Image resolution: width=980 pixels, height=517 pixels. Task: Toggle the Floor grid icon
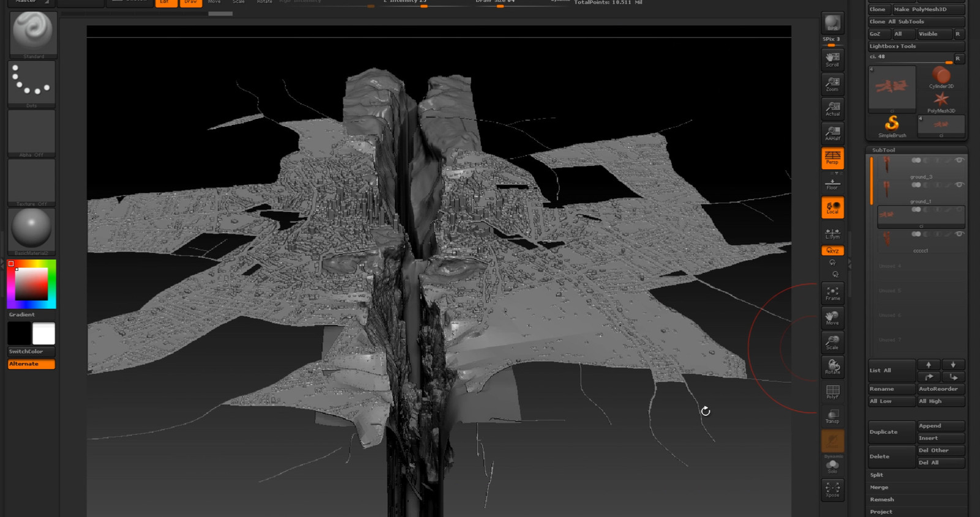tap(832, 183)
